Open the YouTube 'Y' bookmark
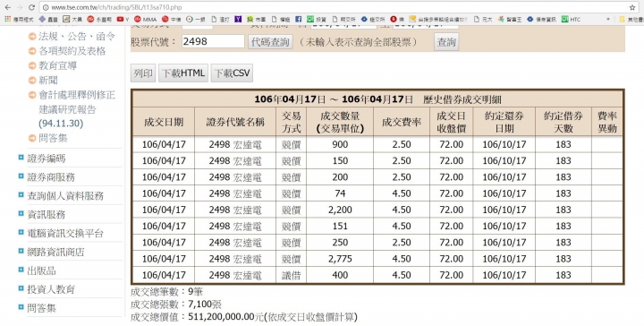This screenshot has height=326, width=644. click(x=123, y=19)
